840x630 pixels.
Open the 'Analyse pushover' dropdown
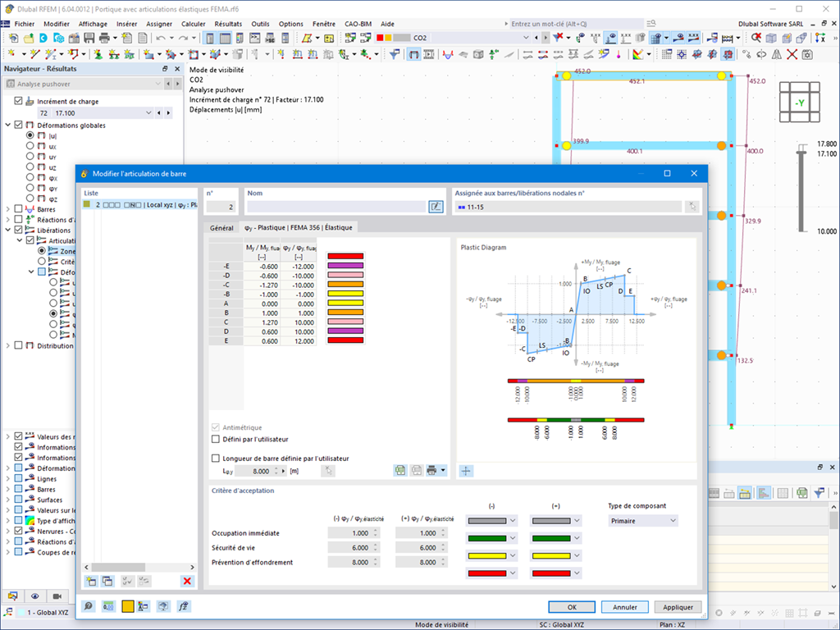(x=157, y=84)
